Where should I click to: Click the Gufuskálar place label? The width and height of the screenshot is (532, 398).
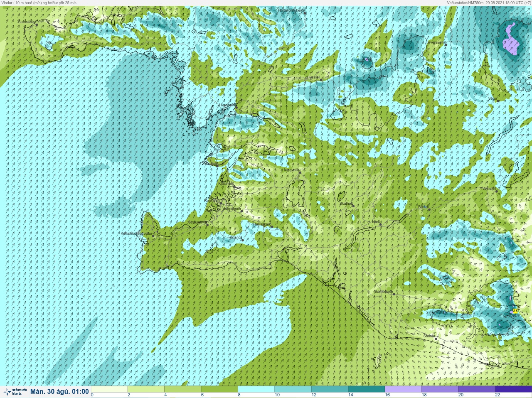[27, 22]
